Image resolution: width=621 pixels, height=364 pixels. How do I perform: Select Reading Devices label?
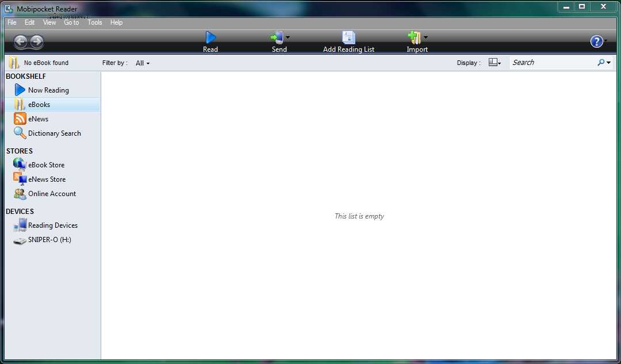[53, 225]
